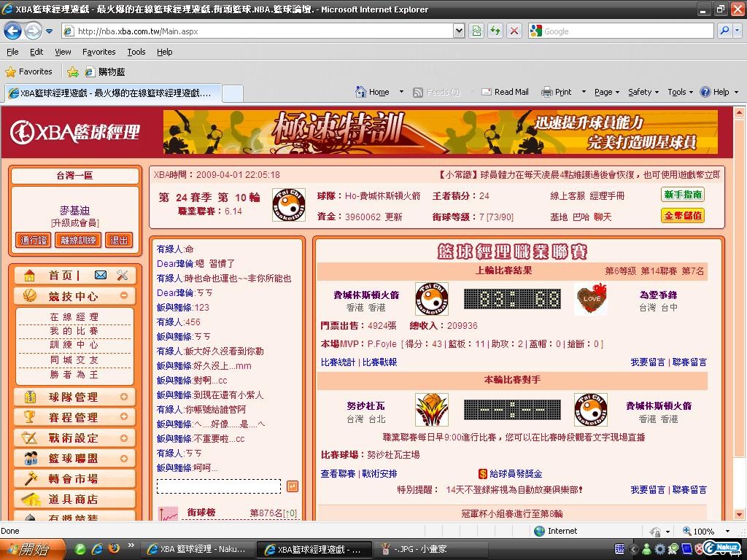Click the Print toolbar icon
Viewport: 747px width, 560px height.
coord(547,92)
